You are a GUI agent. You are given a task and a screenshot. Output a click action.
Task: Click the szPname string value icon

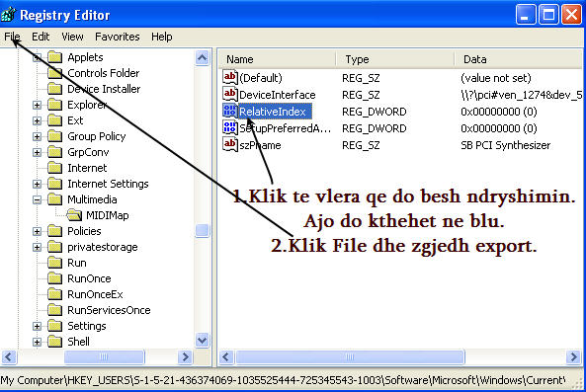pos(230,144)
